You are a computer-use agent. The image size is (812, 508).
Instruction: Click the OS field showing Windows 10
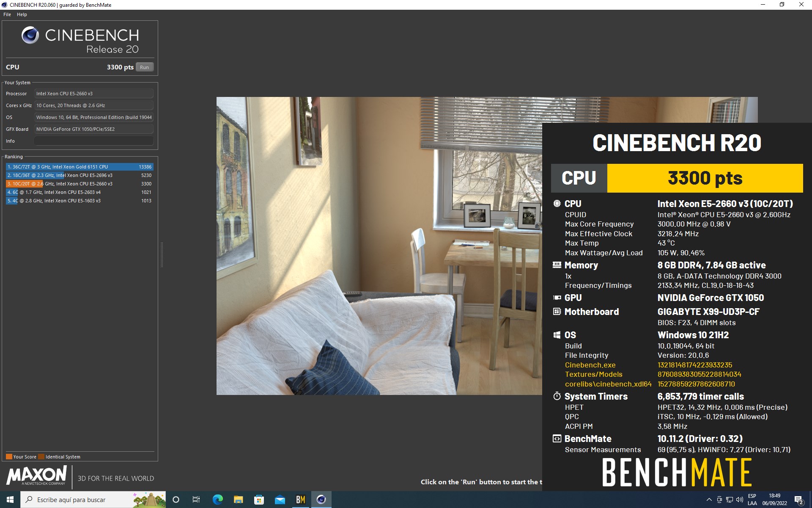point(94,117)
